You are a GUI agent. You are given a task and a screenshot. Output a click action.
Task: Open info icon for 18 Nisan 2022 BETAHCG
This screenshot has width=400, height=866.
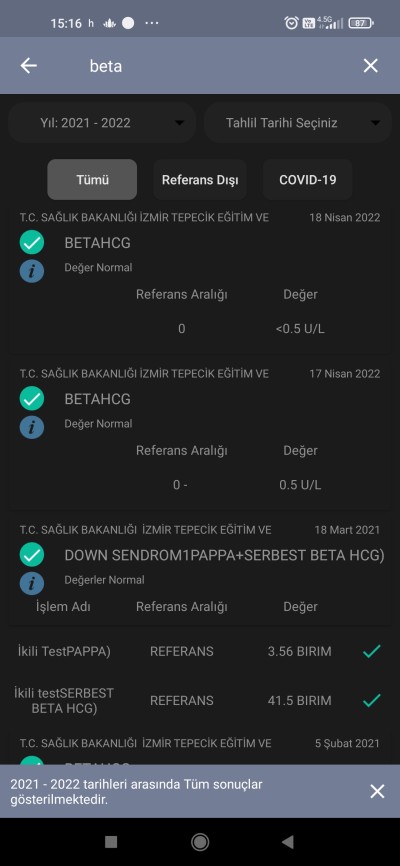31,271
